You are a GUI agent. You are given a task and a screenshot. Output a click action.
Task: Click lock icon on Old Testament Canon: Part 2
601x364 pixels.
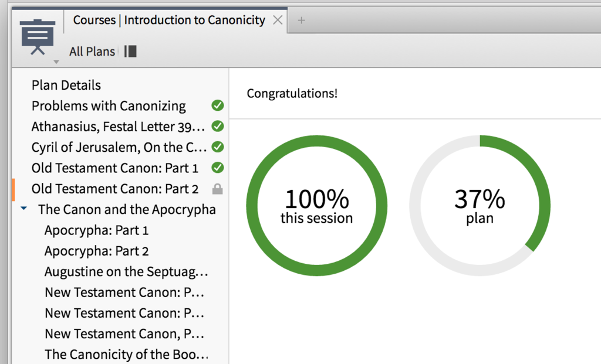(x=217, y=189)
